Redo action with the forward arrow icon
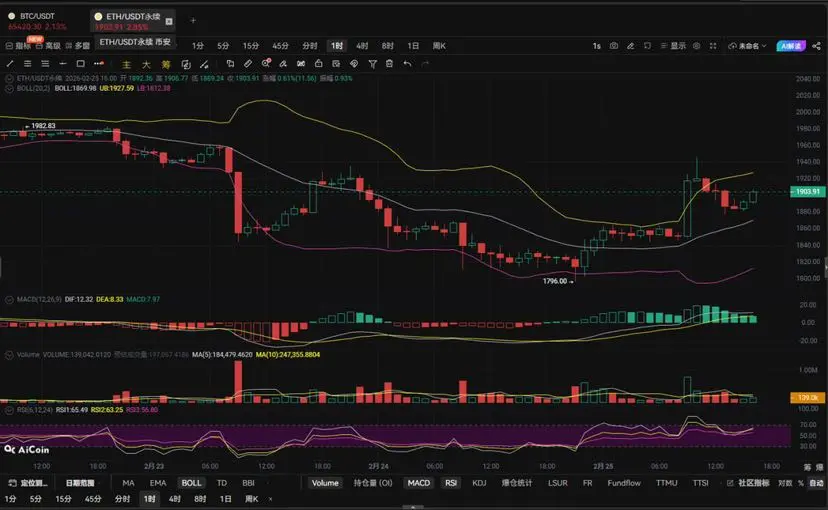Viewport: 828px width, 510px height. tap(425, 64)
